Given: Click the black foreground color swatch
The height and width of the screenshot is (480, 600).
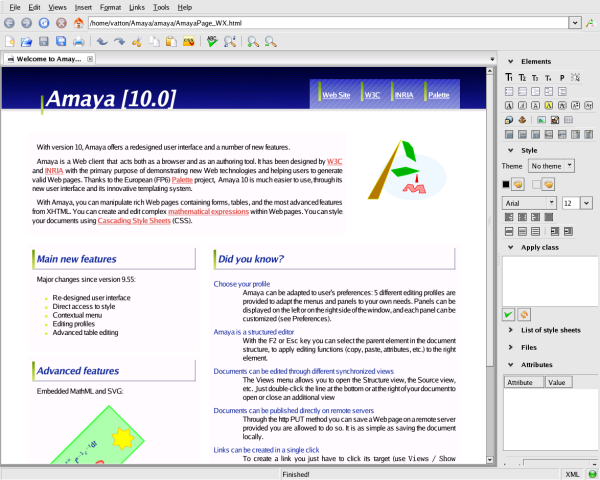Looking at the screenshot, I should pos(507,184).
